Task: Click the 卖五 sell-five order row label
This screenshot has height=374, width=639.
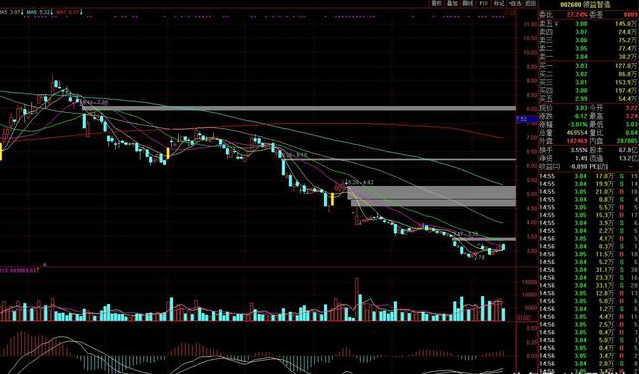Action: point(546,24)
